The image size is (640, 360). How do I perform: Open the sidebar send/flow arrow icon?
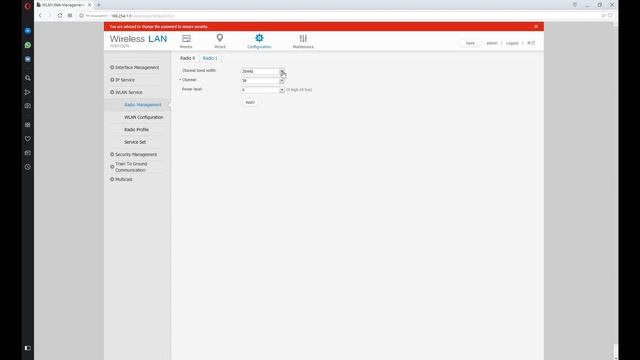click(x=28, y=92)
